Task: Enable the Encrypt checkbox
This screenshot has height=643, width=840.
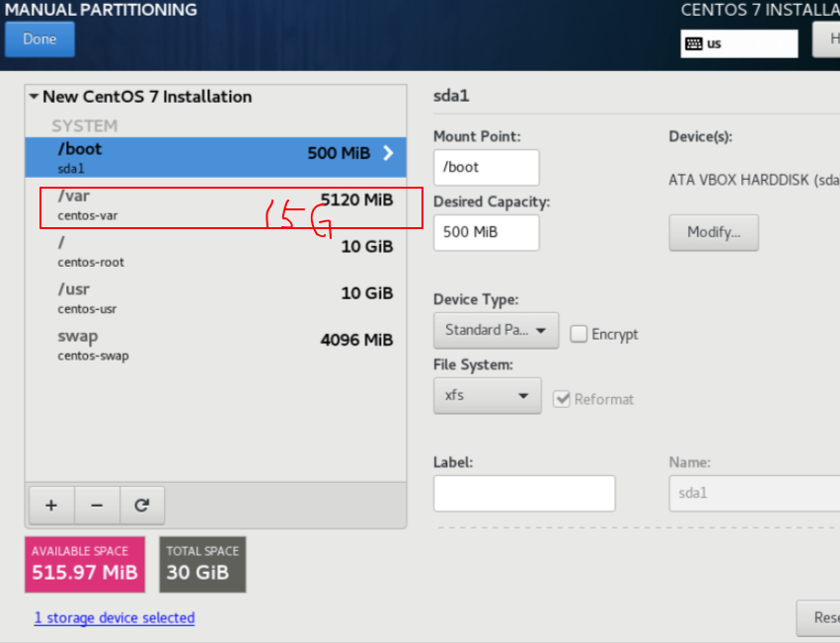Action: point(578,334)
